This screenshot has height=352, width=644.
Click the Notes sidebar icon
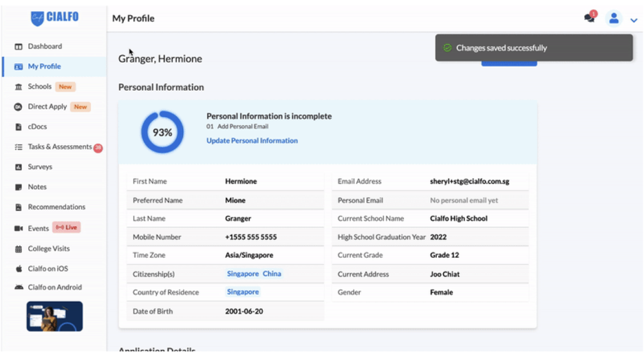tap(19, 187)
